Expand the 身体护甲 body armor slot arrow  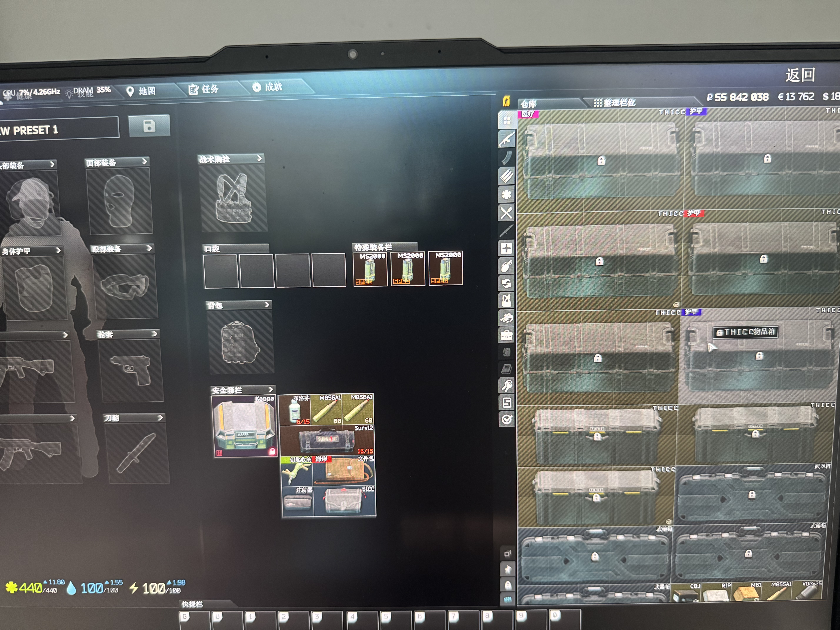pyautogui.click(x=58, y=250)
